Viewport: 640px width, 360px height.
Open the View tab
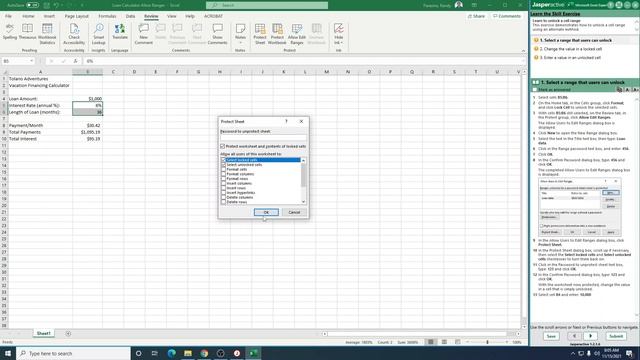click(171, 16)
